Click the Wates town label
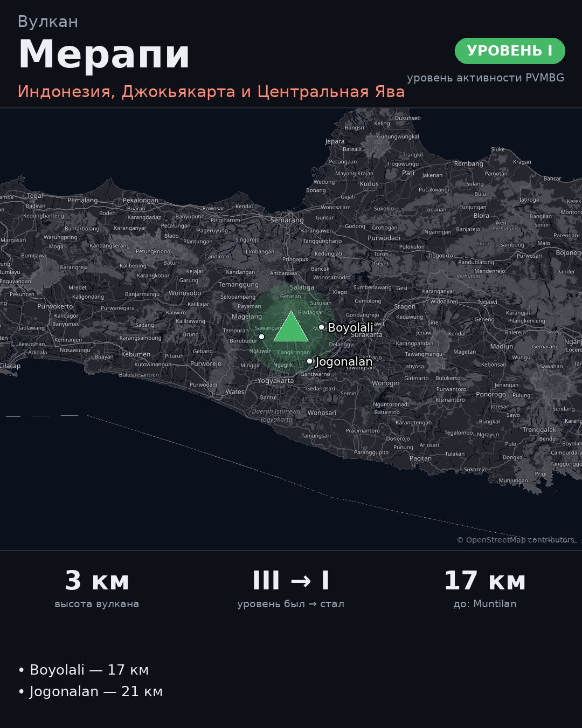 pyautogui.click(x=235, y=392)
